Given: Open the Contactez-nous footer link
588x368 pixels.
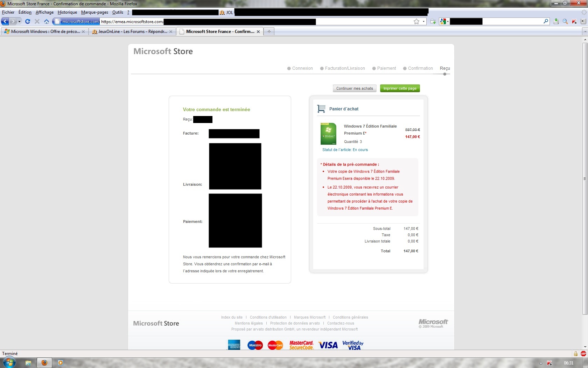Looking at the screenshot, I should [341, 323].
